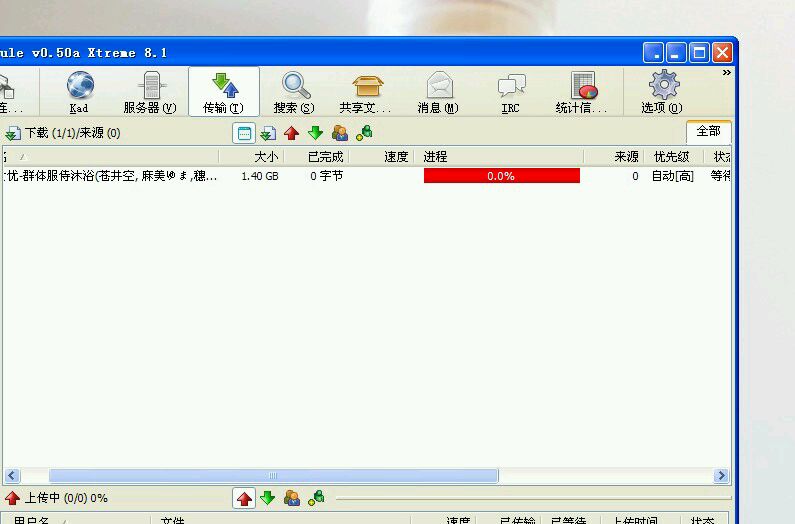Sort by 已完成 column header
This screenshot has height=524, width=795.
(316, 157)
